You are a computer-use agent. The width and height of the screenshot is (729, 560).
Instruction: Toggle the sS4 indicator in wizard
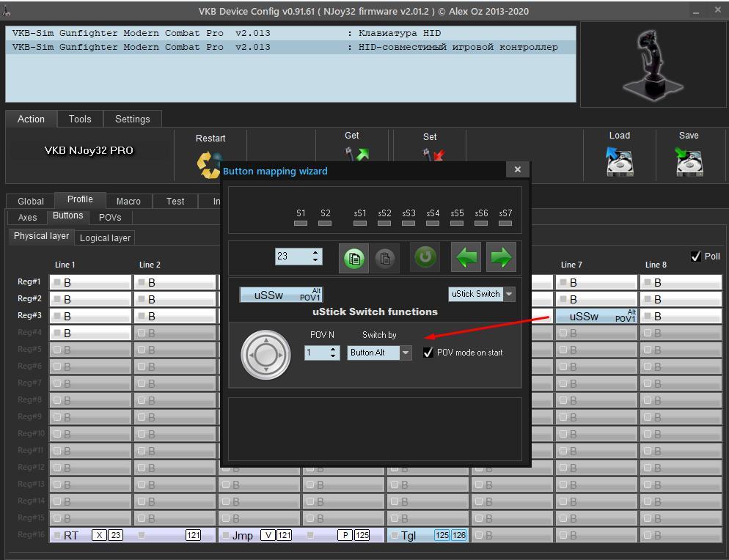coord(433,223)
